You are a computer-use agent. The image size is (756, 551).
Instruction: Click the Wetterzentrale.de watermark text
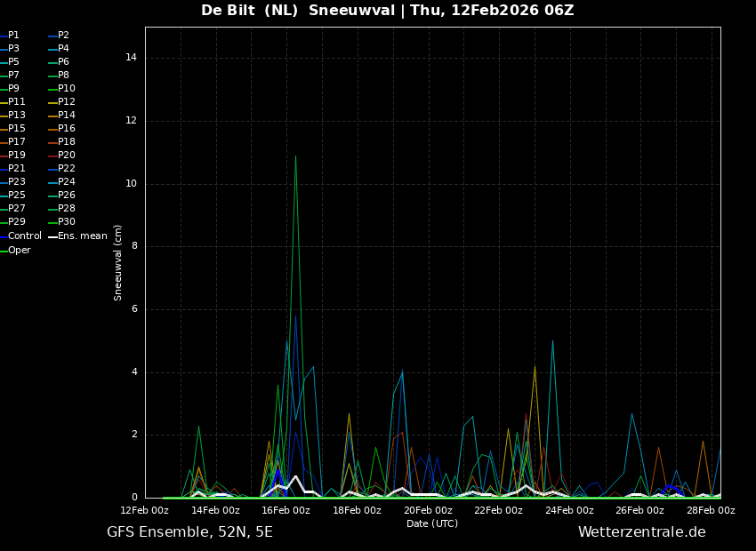pos(641,532)
